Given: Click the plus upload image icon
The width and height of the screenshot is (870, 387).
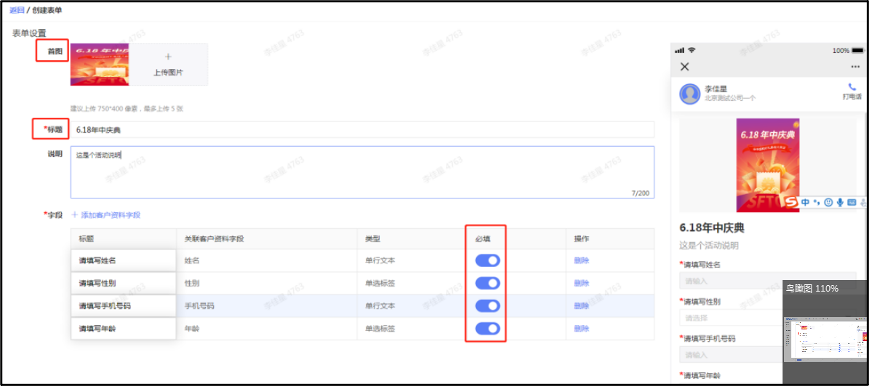Looking at the screenshot, I should tap(169, 57).
